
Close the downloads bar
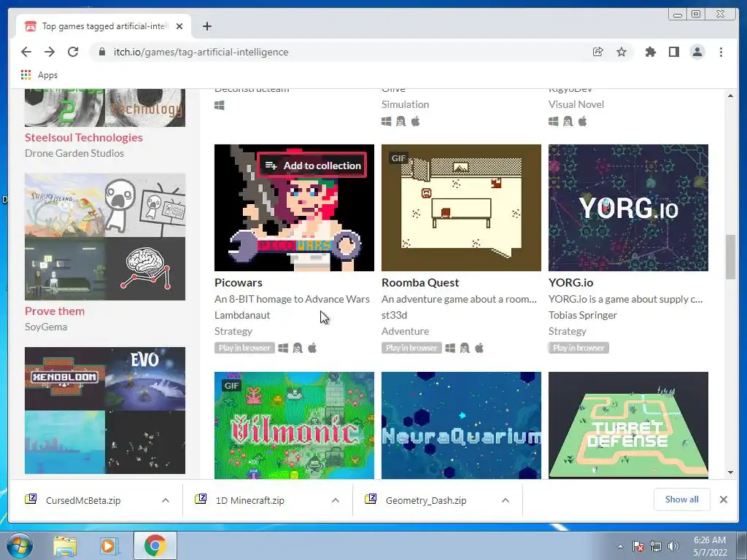point(723,499)
